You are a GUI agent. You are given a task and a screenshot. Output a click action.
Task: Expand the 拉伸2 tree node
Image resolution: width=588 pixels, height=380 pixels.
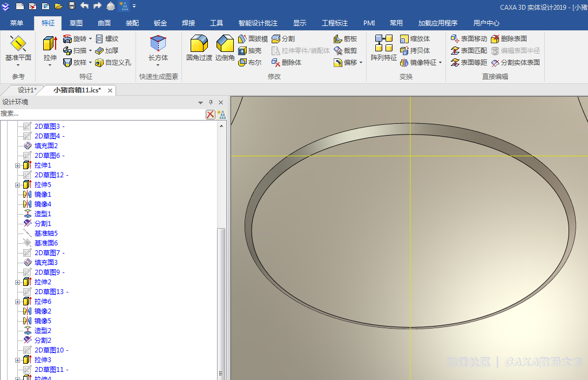click(17, 282)
